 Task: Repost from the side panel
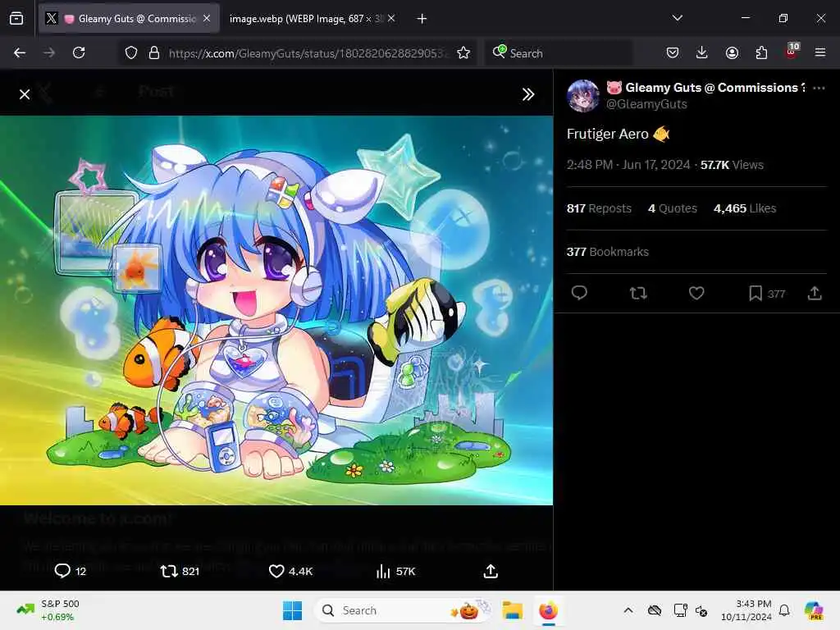(638, 293)
